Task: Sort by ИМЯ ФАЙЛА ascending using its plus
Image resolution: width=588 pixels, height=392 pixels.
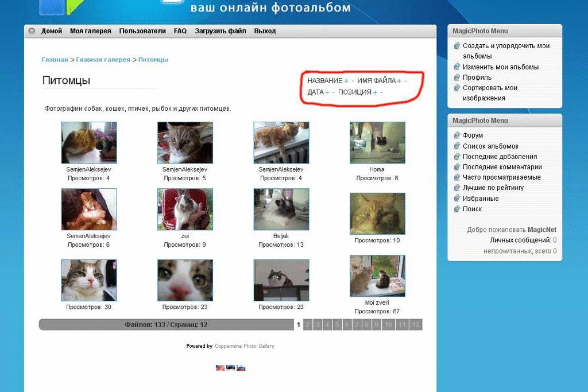Action: point(399,81)
